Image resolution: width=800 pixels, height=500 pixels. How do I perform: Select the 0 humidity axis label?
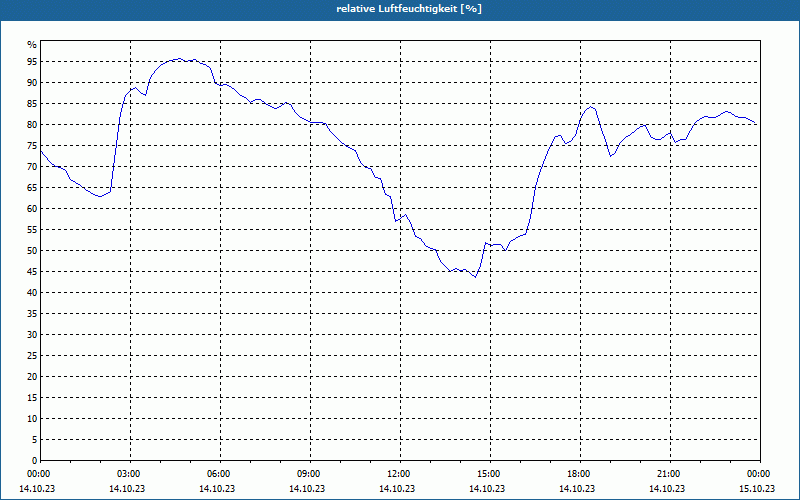pyautogui.click(x=34, y=461)
